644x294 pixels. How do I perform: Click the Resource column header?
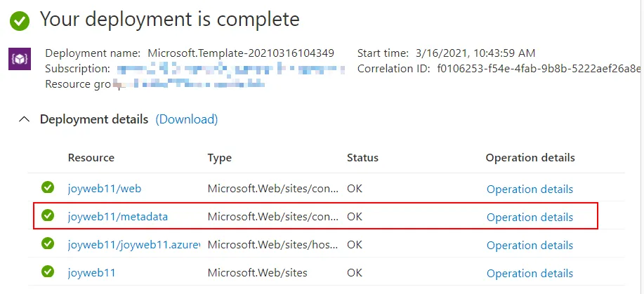pyautogui.click(x=91, y=157)
